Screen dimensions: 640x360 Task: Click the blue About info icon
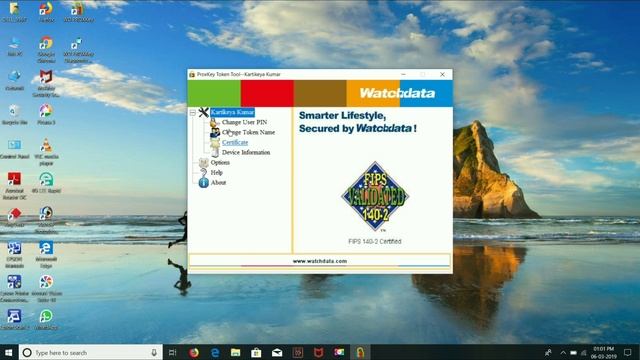(203, 182)
